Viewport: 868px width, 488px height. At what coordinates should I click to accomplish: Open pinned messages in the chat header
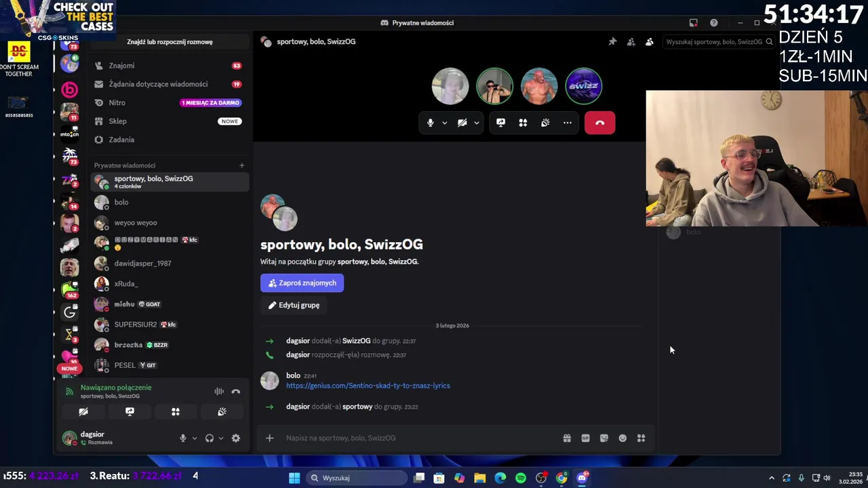[612, 41]
